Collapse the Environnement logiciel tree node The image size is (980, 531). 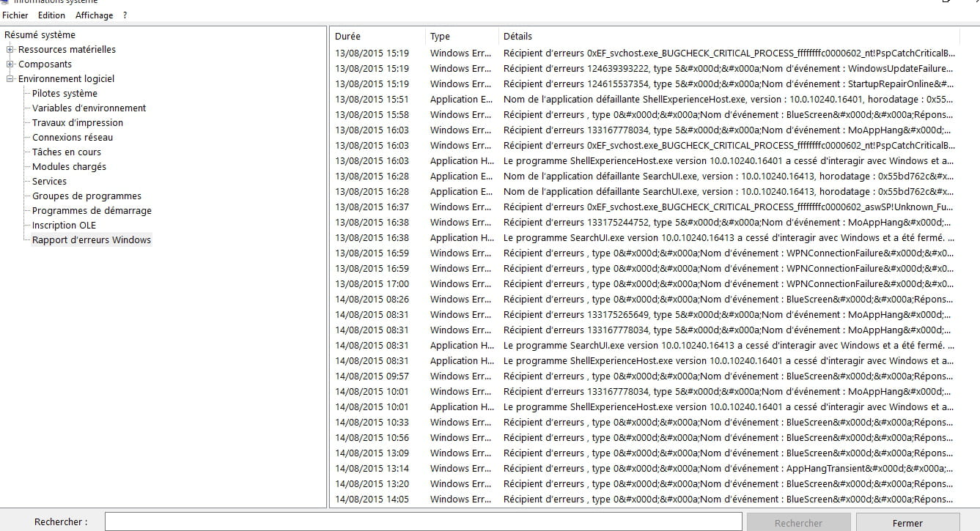(10, 79)
